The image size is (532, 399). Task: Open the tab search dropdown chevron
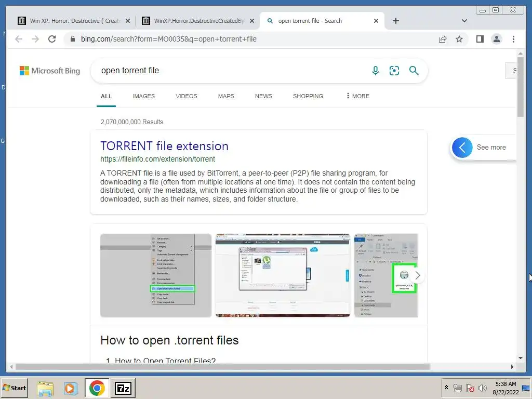click(x=464, y=21)
